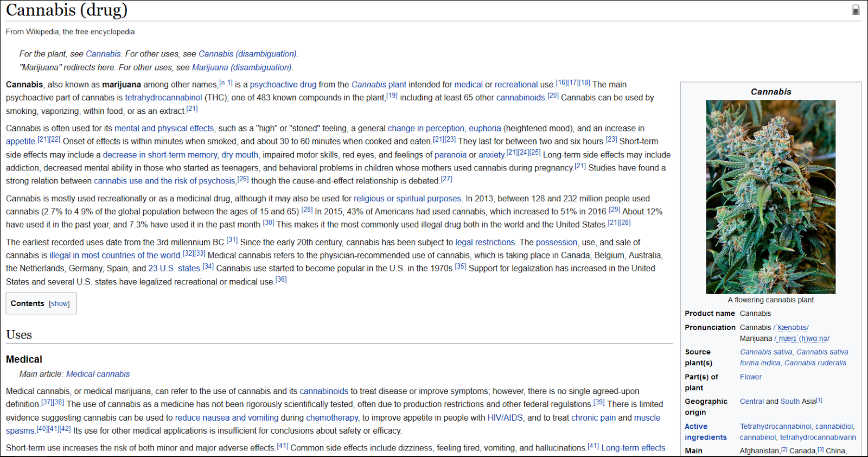Open the anxiety link

click(x=492, y=155)
